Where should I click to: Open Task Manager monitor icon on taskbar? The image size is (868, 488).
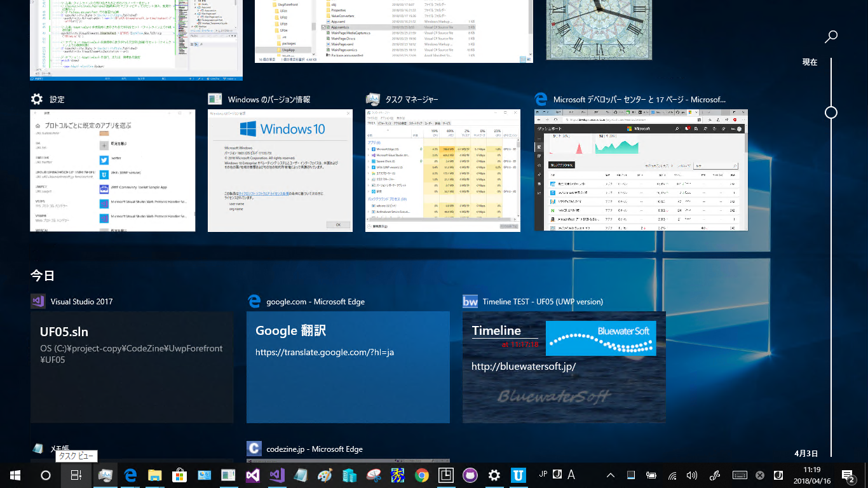click(x=105, y=475)
